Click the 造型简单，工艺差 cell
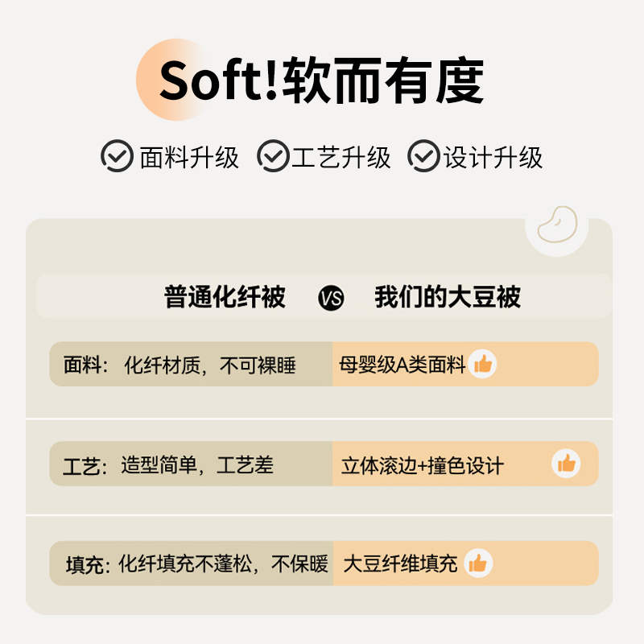The image size is (644, 644). click(197, 464)
